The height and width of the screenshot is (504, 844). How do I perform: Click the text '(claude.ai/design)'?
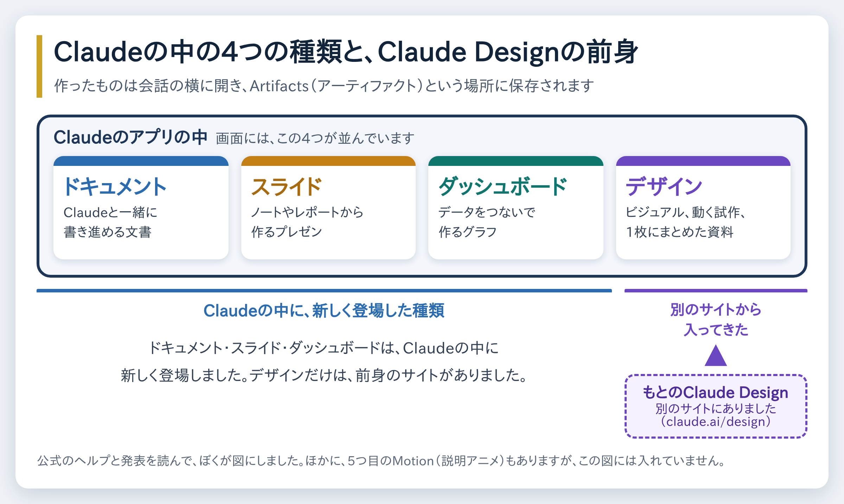pyautogui.click(x=716, y=421)
